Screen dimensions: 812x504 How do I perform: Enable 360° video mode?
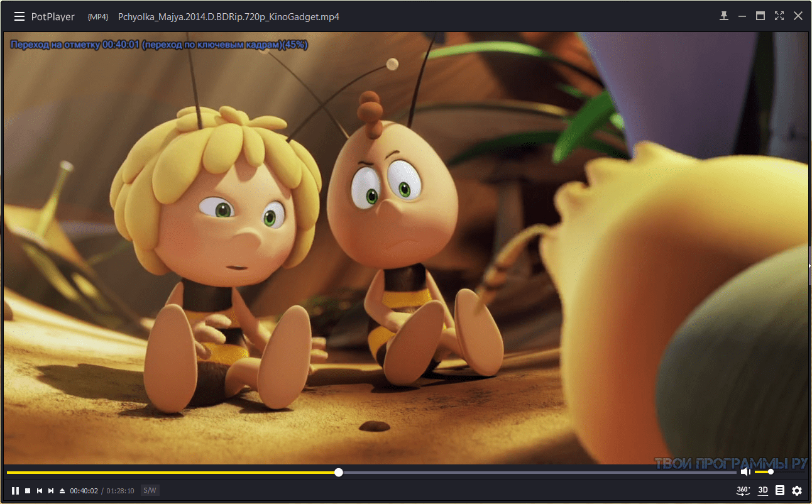[743, 490]
